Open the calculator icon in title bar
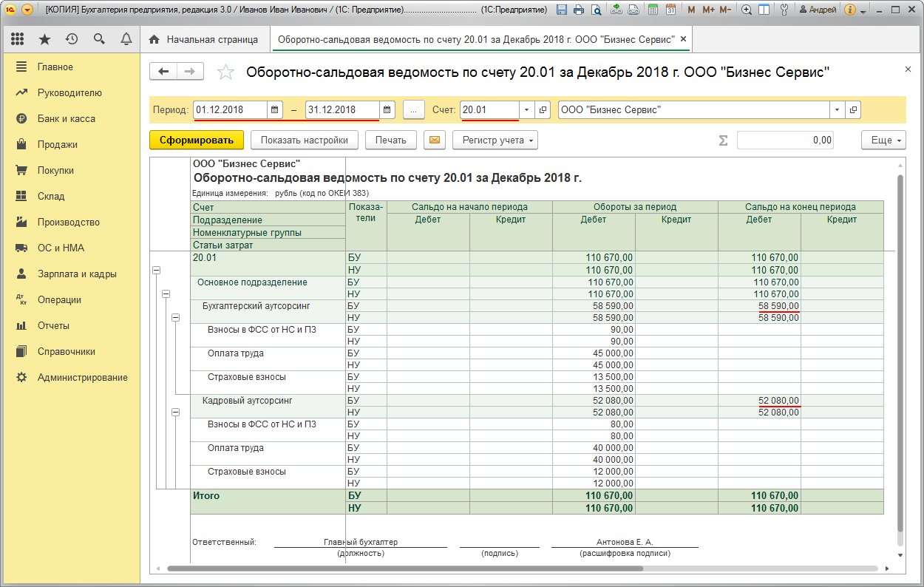Viewport: 924px width, 587px height. pos(653,10)
